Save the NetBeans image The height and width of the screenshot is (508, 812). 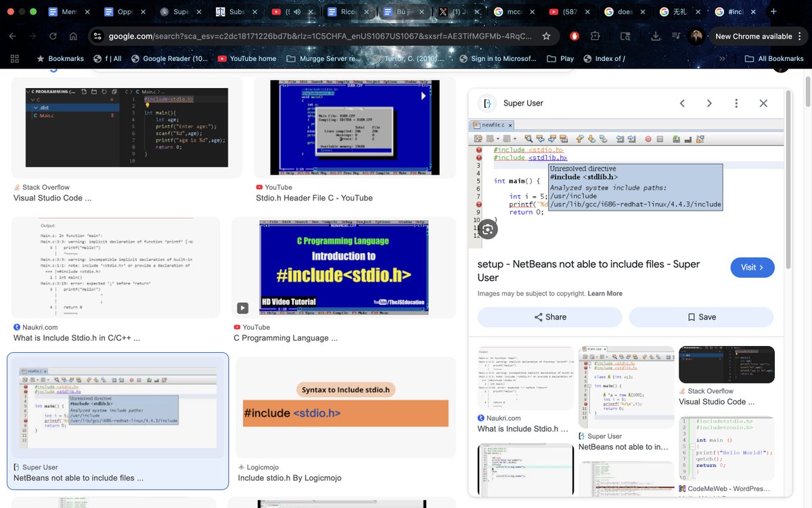coord(702,317)
